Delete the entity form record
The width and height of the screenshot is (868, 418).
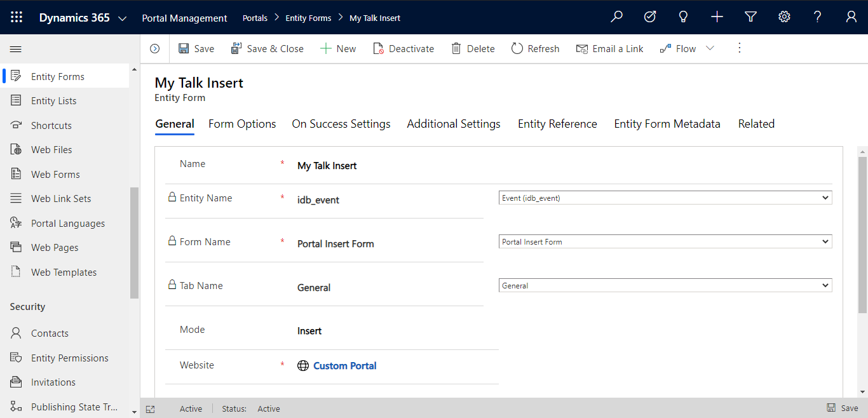[473, 49]
